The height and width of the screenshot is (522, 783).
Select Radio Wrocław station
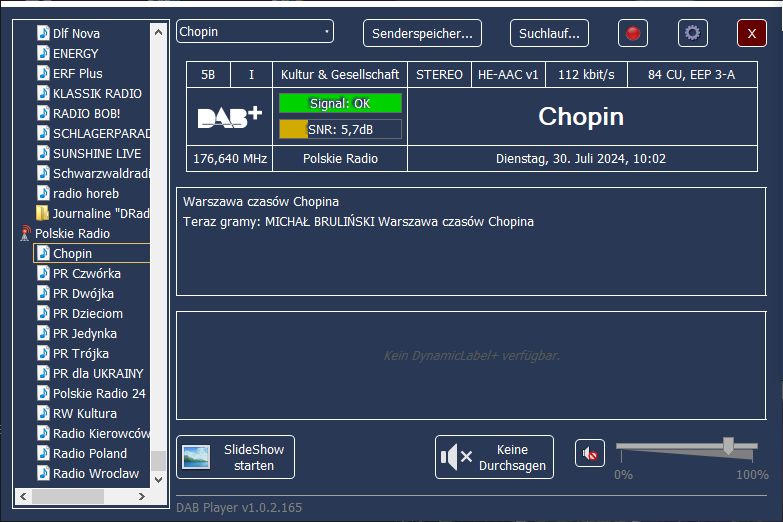[x=96, y=474]
